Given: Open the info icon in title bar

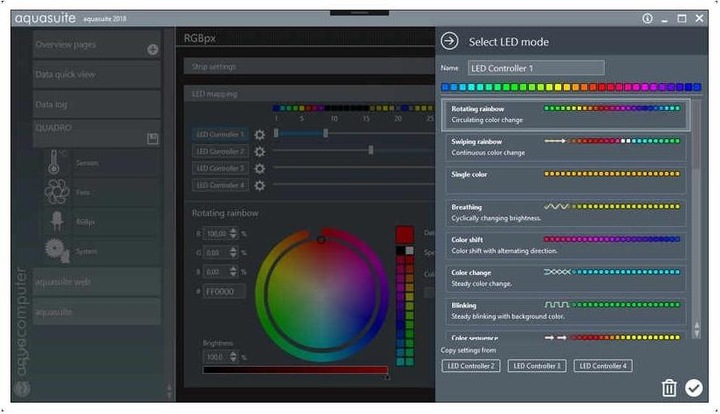Looking at the screenshot, I should 647,18.
